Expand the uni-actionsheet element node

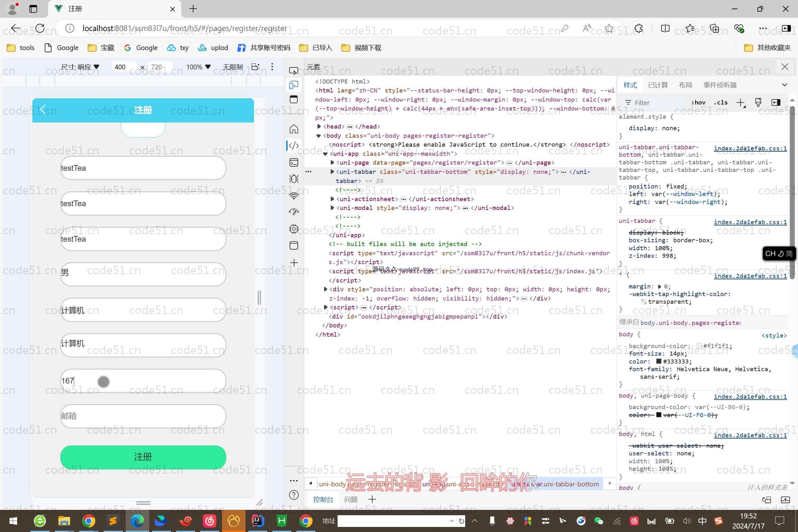[332, 199]
